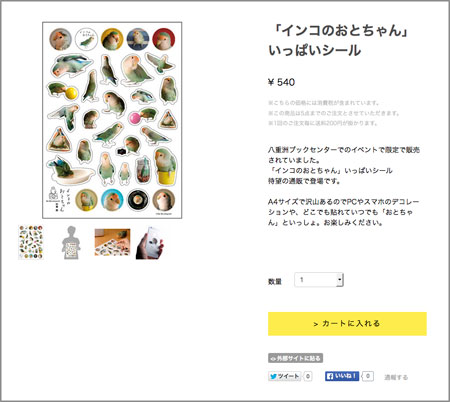Image resolution: width=450 pixels, height=402 pixels.
Task: Click the 通報する report link
Action: pos(396,377)
